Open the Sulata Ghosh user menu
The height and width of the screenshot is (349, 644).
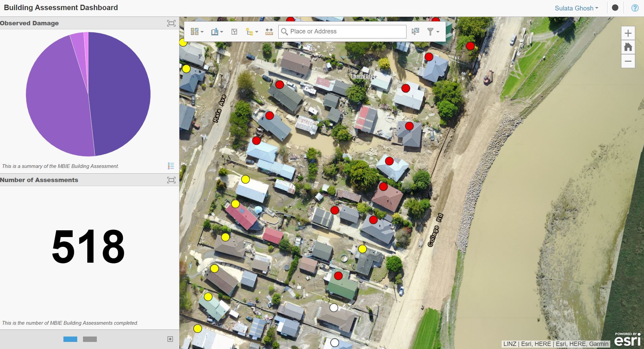[x=577, y=8]
